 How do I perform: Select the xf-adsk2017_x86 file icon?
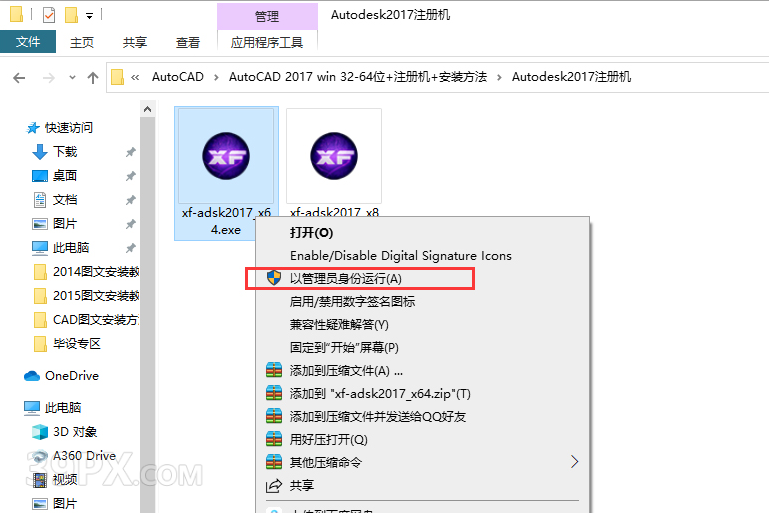[x=334, y=156]
